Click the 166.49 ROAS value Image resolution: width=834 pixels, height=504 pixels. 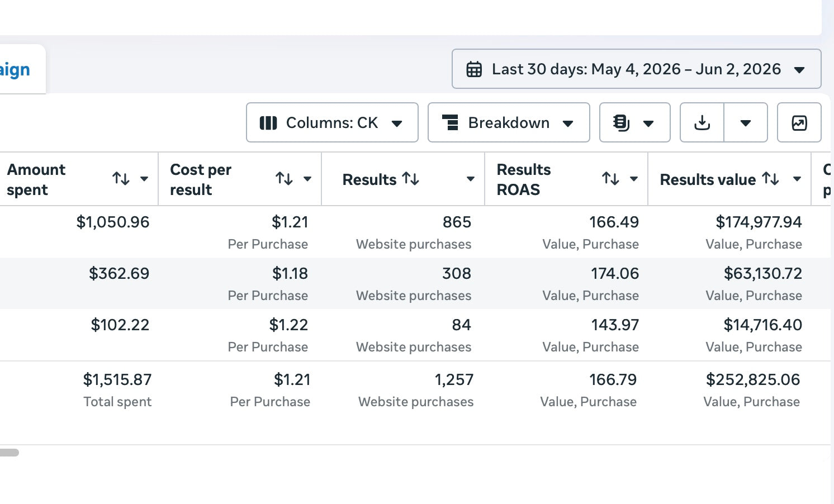coord(614,222)
